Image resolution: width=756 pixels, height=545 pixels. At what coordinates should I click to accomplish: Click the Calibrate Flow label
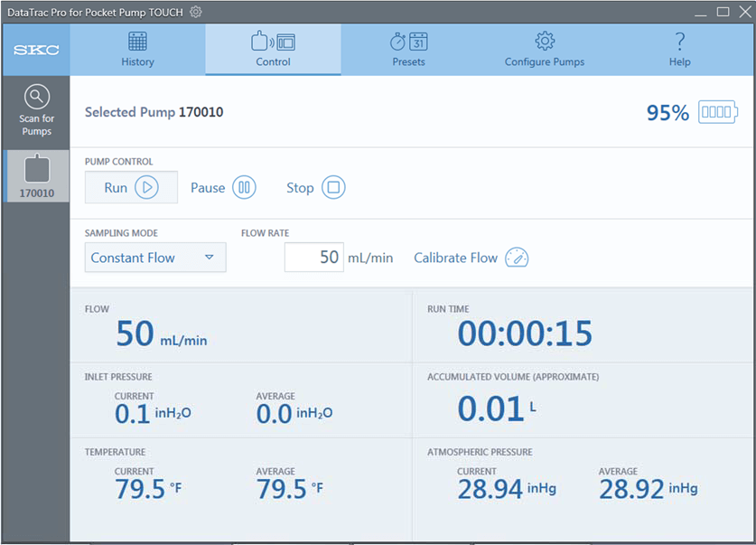pos(455,258)
